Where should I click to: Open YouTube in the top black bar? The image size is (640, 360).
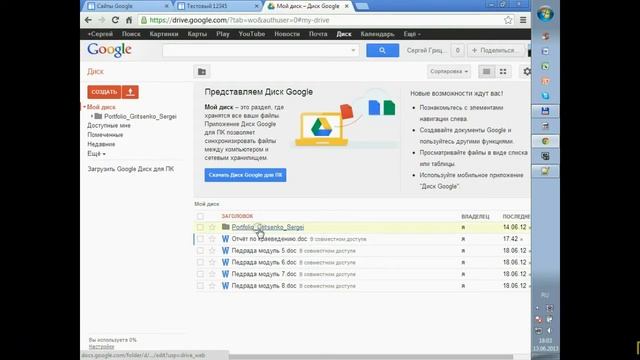(x=252, y=34)
